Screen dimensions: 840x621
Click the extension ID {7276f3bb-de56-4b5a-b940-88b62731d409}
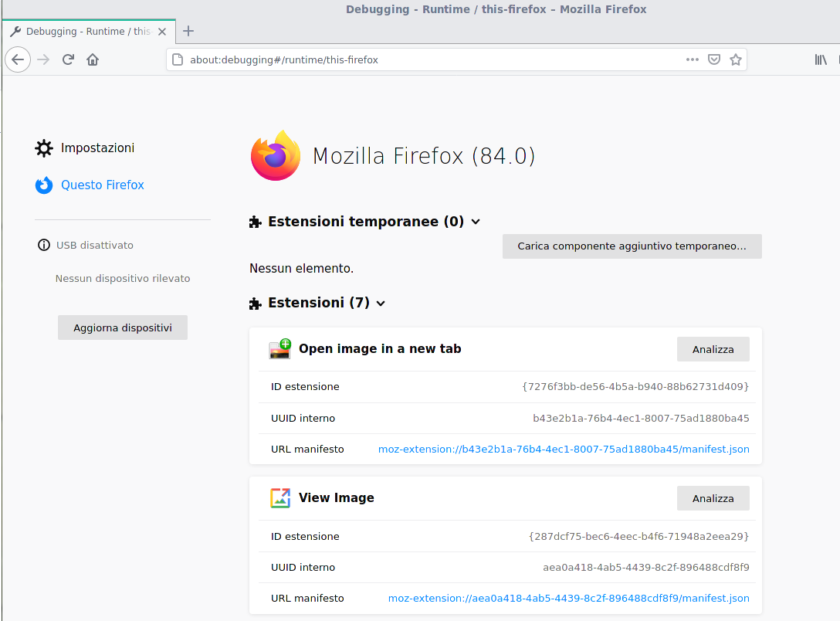click(635, 386)
